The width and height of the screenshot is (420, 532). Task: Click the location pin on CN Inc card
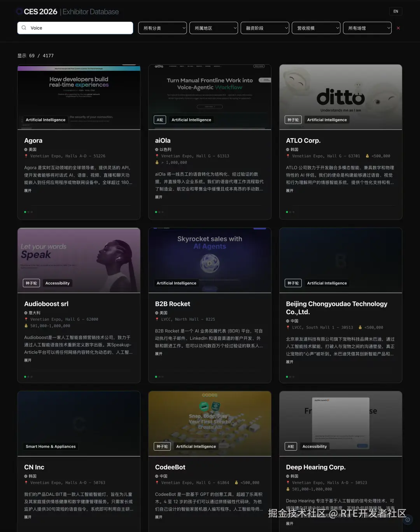26,483
